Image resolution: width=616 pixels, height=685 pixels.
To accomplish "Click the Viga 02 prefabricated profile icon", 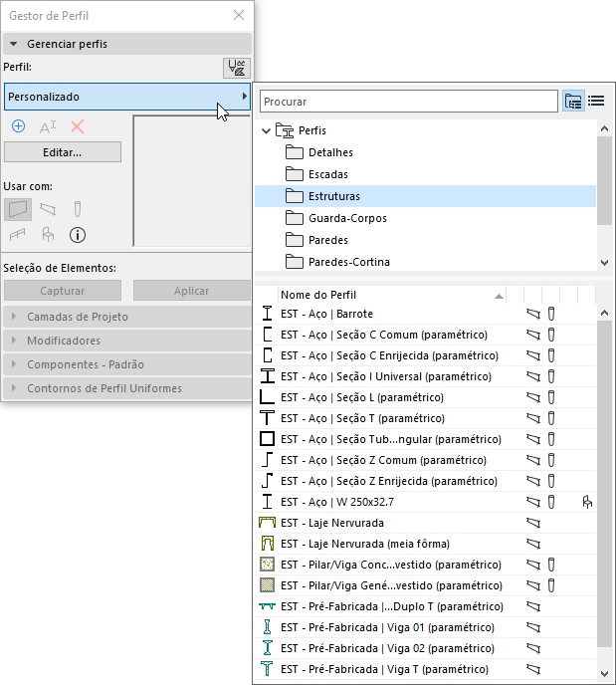I will pyautogui.click(x=267, y=648).
